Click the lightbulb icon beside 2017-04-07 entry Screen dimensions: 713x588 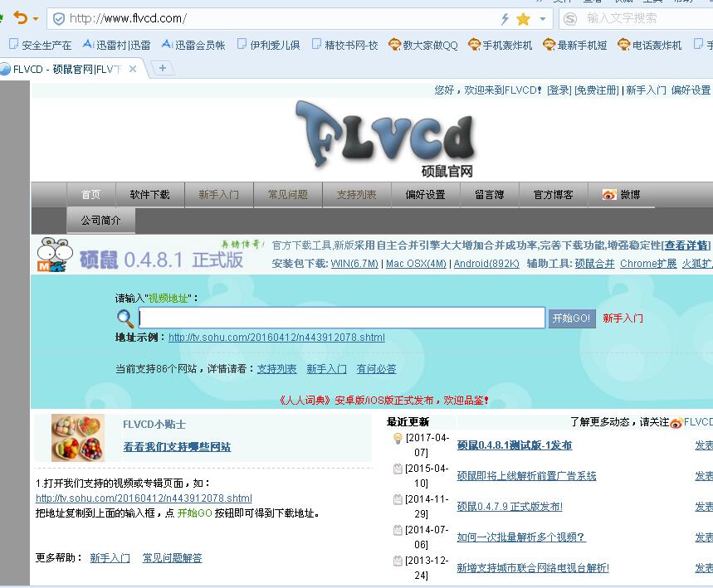[x=398, y=438]
